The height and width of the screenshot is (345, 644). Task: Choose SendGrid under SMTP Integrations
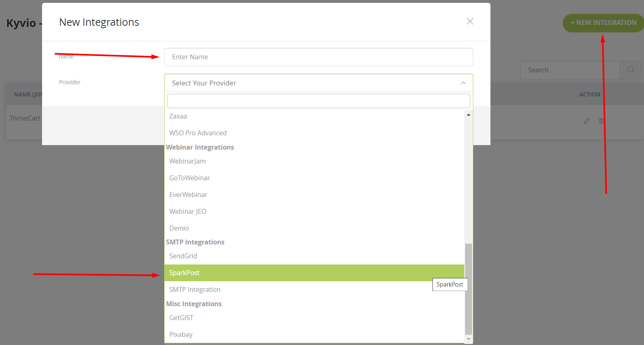(314, 256)
